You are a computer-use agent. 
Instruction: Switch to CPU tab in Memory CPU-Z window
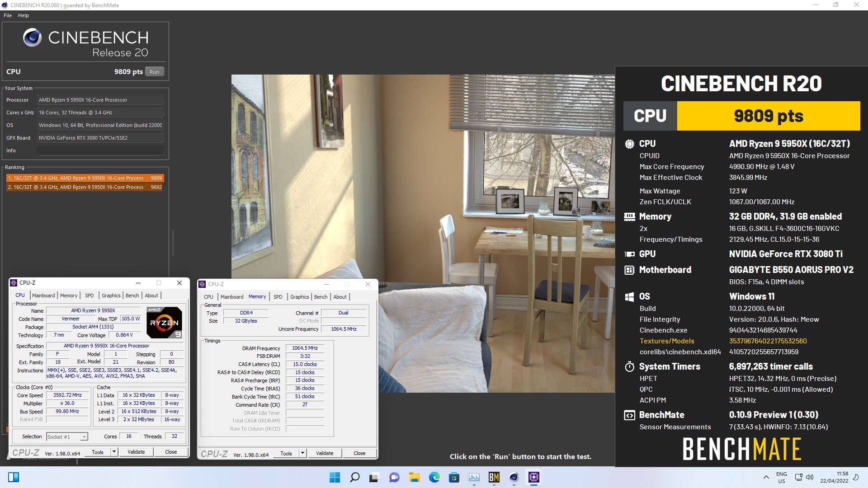(208, 297)
